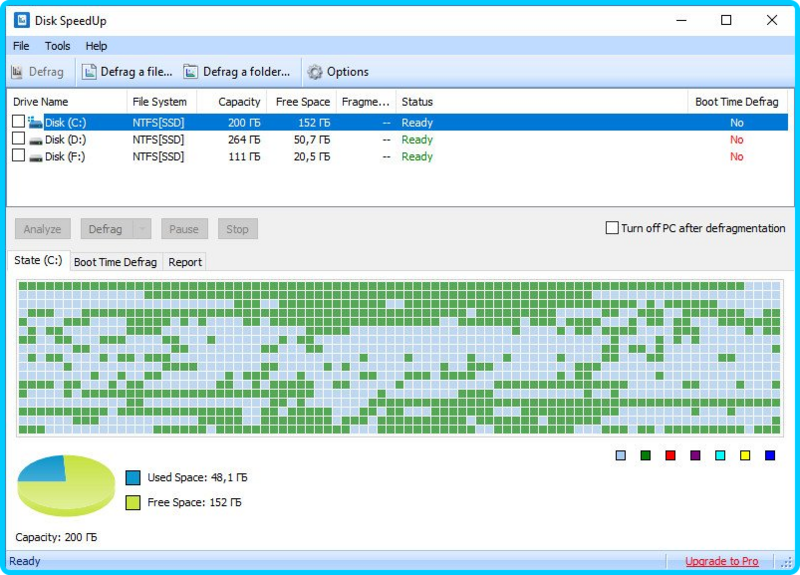Screen dimensions: 800x575
Task: Select the Disk (D:) row name
Action: 65,140
